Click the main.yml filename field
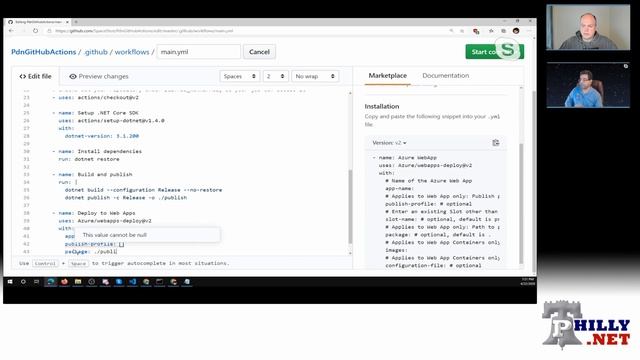Viewport: 640px width, 360px height. tap(199, 52)
